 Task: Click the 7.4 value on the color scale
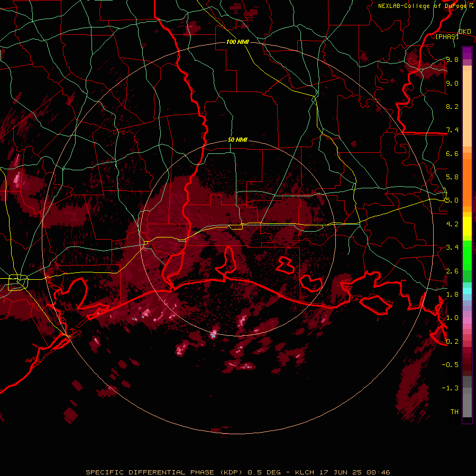[452, 130]
